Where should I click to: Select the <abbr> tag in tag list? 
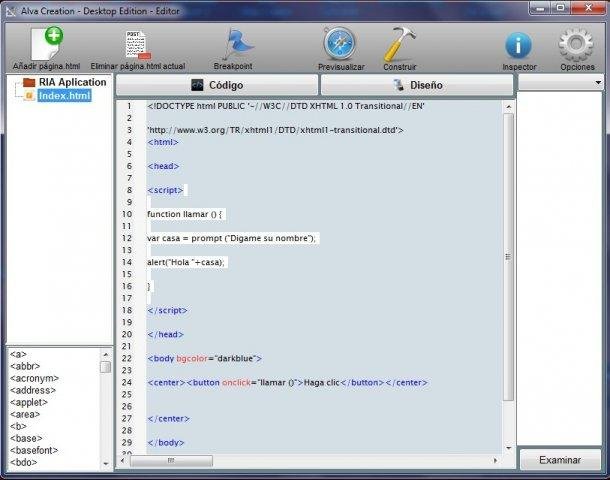(25, 366)
